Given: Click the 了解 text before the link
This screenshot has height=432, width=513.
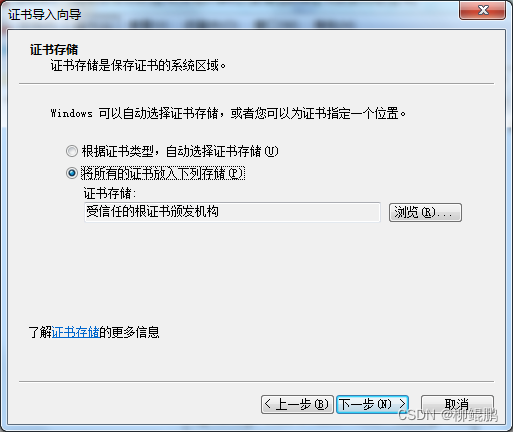Looking at the screenshot, I should click(x=40, y=332).
